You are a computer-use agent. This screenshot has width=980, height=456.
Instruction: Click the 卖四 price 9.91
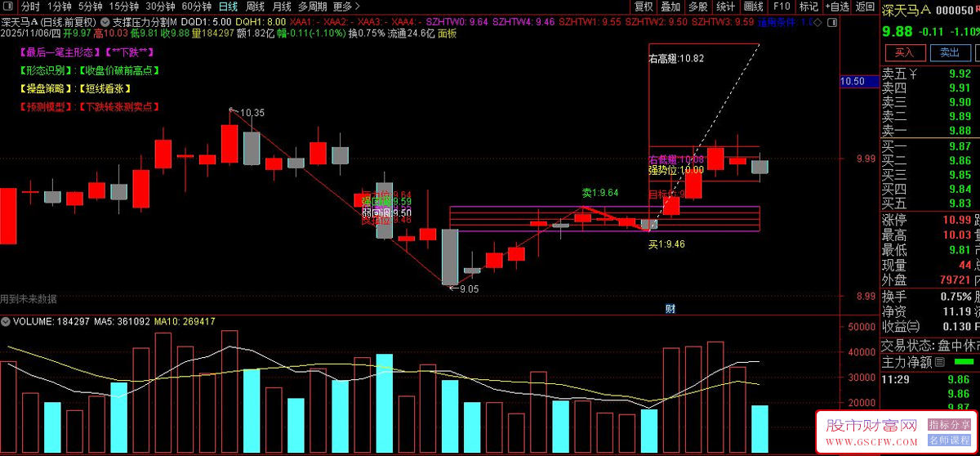pos(960,88)
